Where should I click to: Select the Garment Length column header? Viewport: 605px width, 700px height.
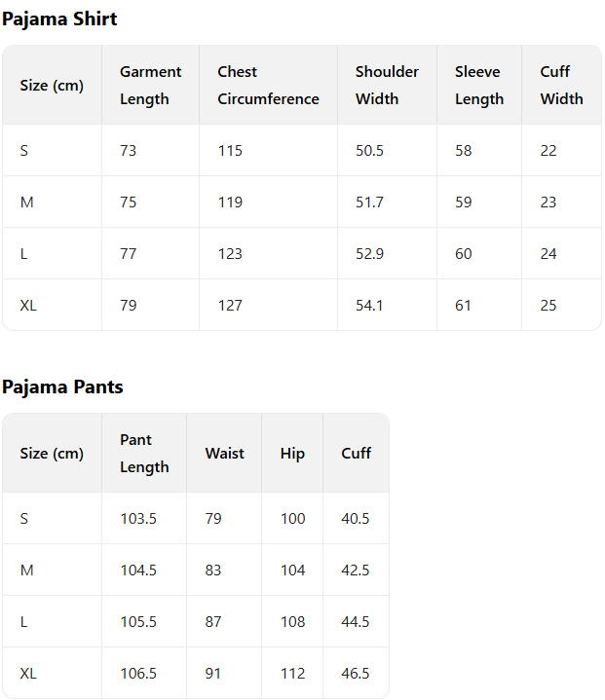point(150,85)
